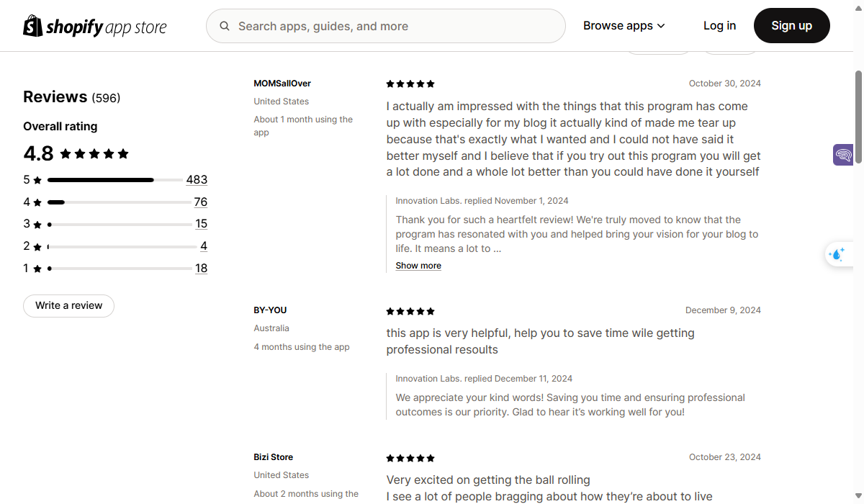Click the search magnifier icon
Image resolution: width=864 pixels, height=504 pixels.
pyautogui.click(x=225, y=26)
